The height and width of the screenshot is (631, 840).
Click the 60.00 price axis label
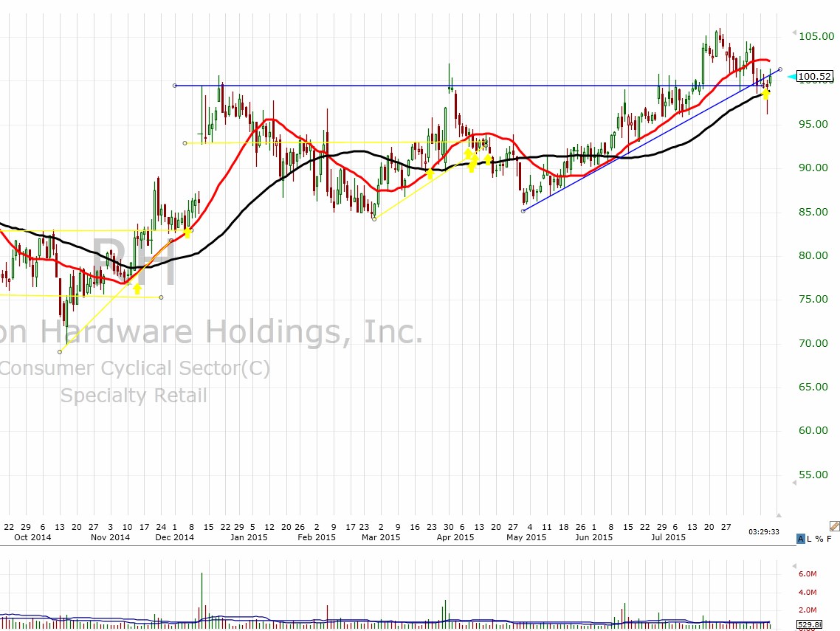pyautogui.click(x=813, y=431)
